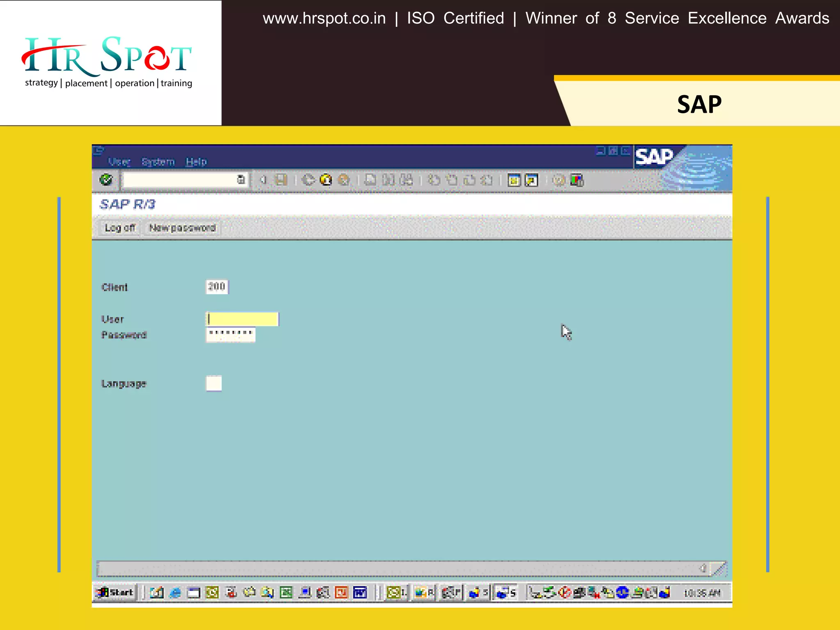Click the Find Next icon
This screenshot has height=630, width=840.
pos(406,180)
